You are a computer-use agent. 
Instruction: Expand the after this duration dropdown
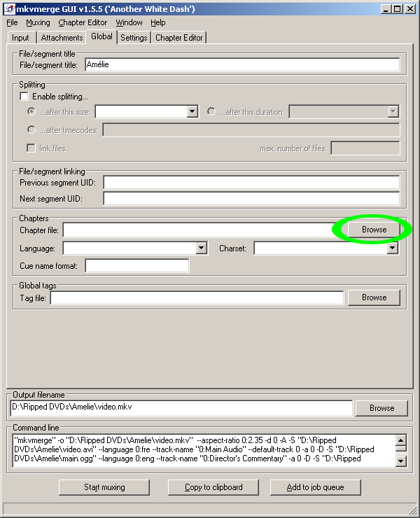(x=393, y=112)
